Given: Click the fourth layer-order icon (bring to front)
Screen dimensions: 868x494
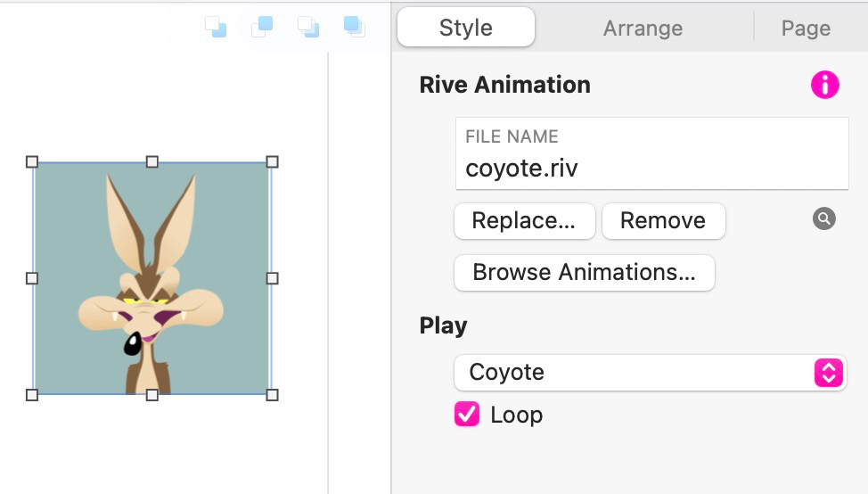Looking at the screenshot, I should coord(355,27).
